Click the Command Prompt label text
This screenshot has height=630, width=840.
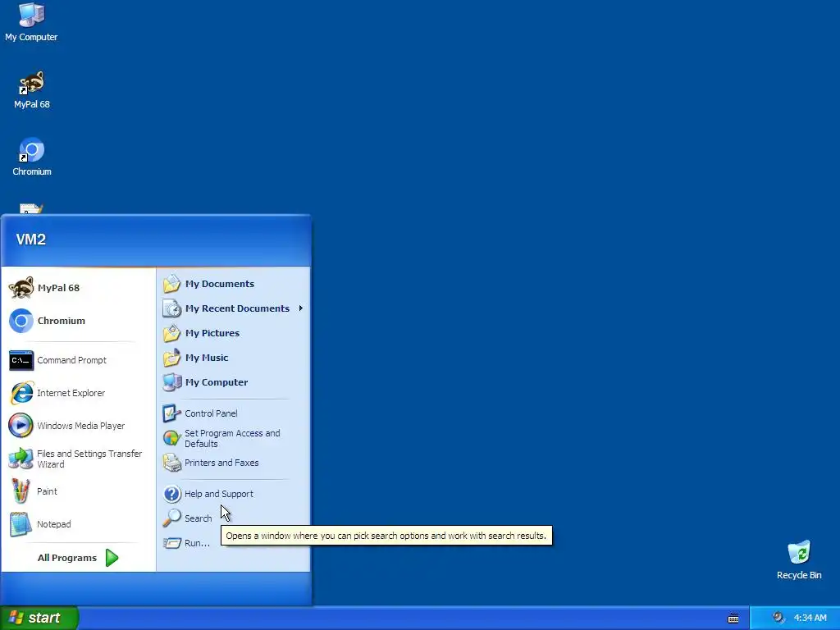[72, 361]
